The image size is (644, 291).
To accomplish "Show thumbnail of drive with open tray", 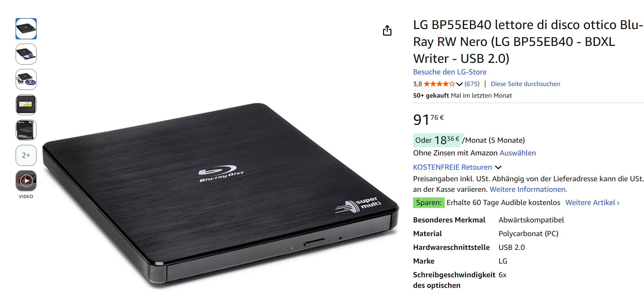I will (x=26, y=54).
